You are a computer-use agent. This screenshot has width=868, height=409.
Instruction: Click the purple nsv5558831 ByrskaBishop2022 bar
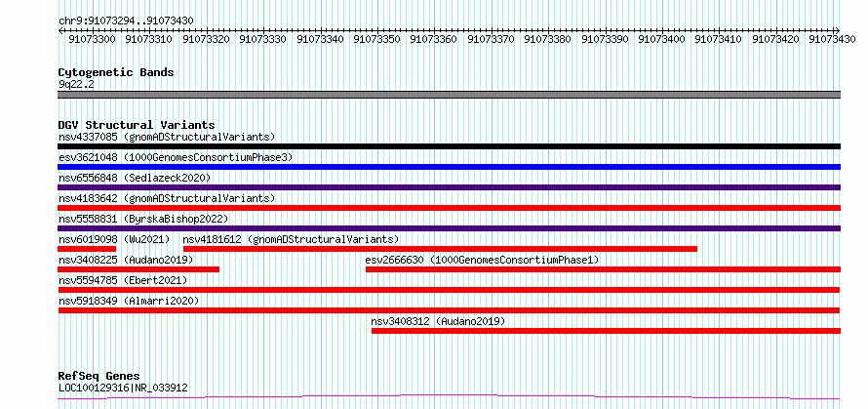(x=449, y=228)
